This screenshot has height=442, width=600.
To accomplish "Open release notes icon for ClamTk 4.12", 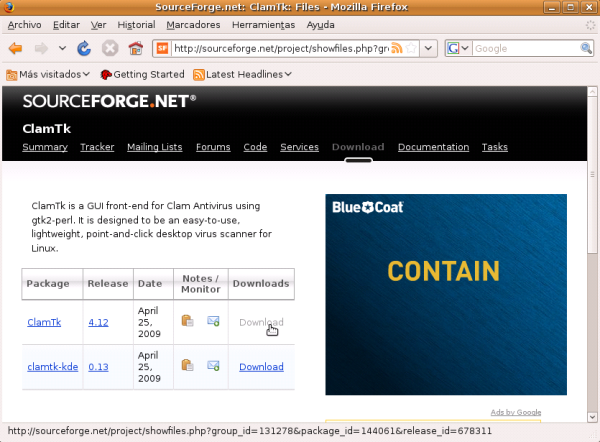I will point(187,321).
